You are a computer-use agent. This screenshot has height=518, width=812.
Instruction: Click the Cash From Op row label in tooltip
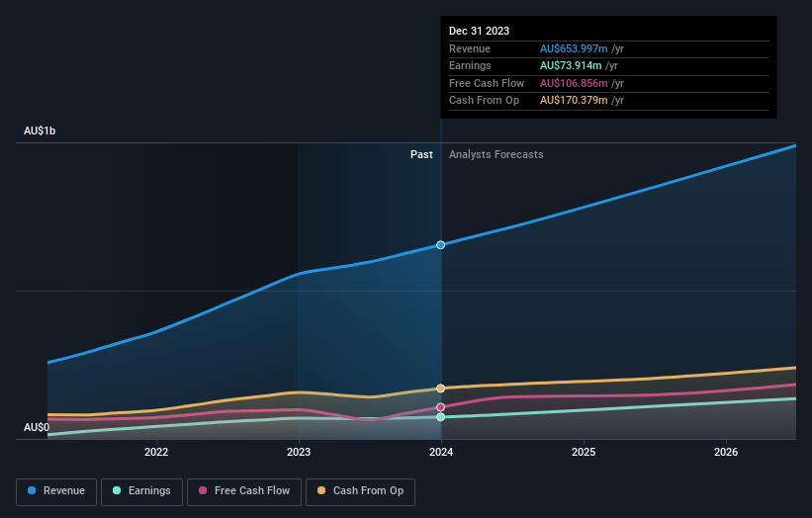coord(484,101)
